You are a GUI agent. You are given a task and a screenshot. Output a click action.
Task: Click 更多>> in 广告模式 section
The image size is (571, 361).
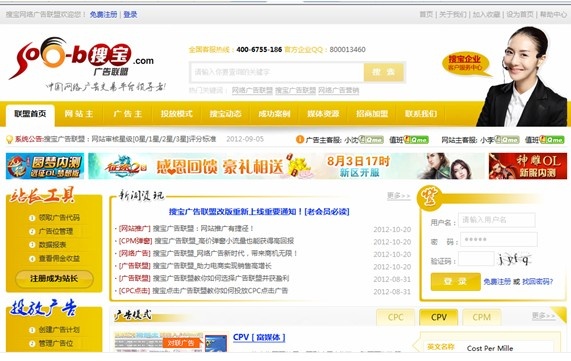click(544, 315)
